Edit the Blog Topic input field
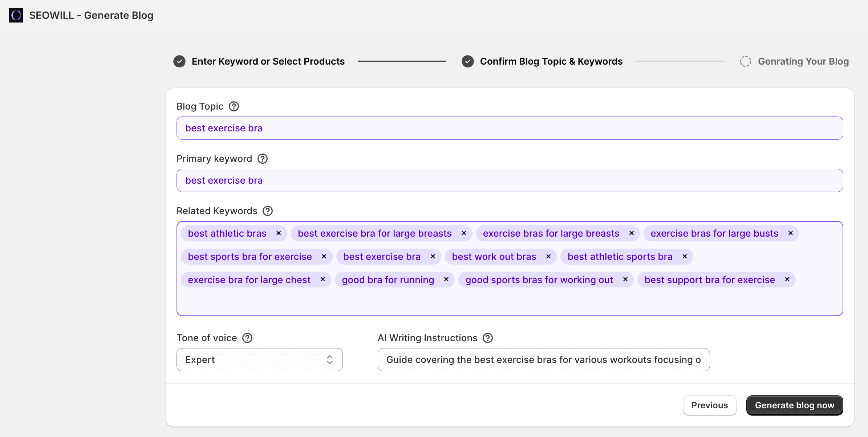 click(509, 128)
